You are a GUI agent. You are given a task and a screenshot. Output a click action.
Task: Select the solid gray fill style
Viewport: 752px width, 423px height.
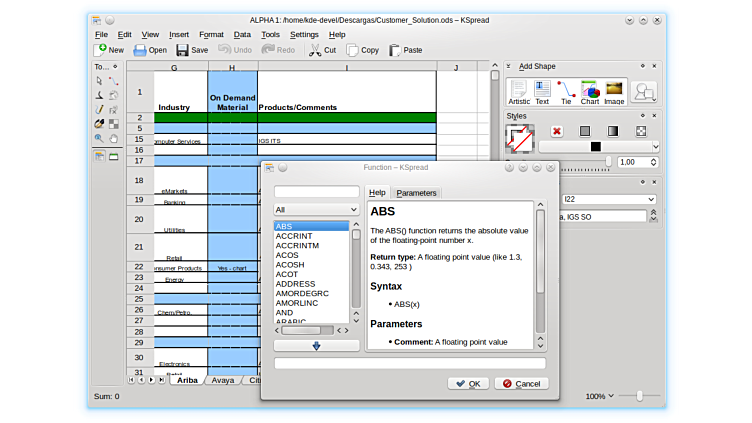point(585,131)
